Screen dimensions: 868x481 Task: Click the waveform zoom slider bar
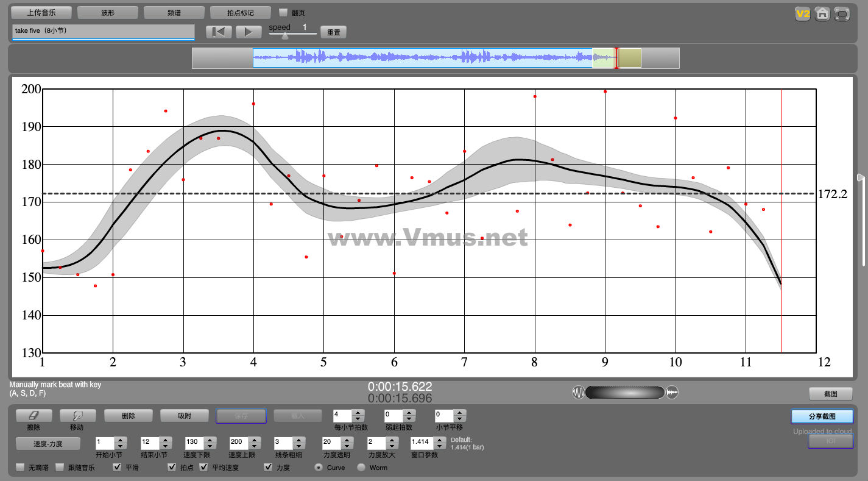click(625, 393)
